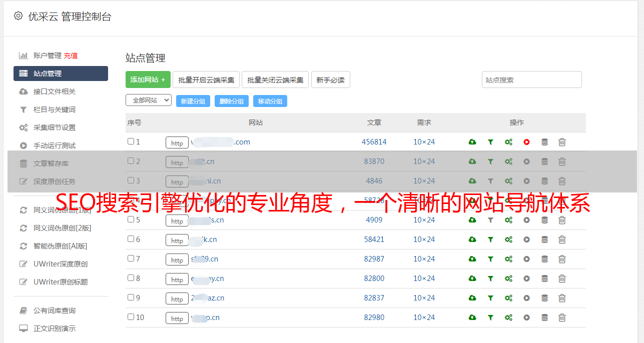
Task: Enable the checkbox for site 9
Action: (131, 297)
